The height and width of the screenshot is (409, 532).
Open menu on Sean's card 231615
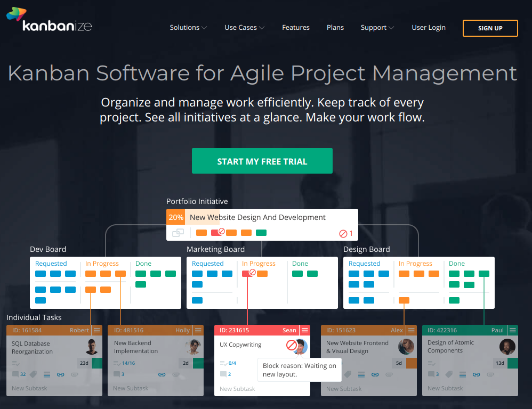[305, 330]
